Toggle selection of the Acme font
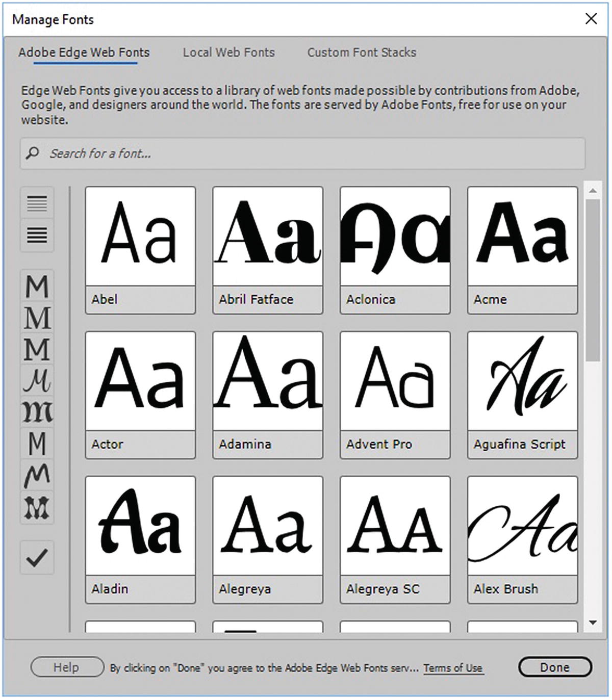This screenshot has width=612, height=700. coord(522,249)
